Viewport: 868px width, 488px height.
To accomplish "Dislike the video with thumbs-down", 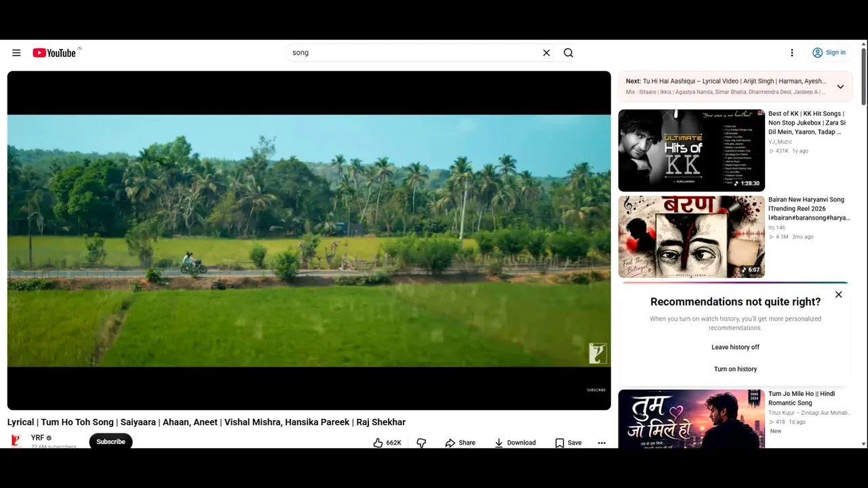I will click(421, 443).
